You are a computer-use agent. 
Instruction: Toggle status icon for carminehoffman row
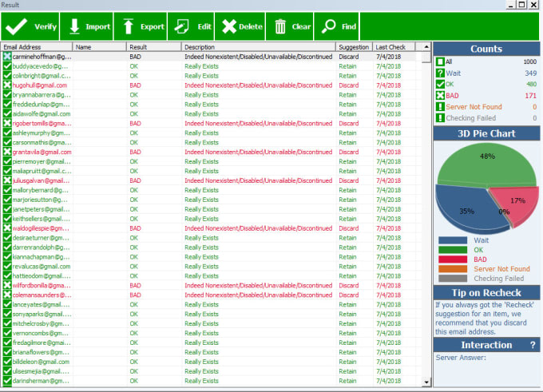[x=7, y=57]
